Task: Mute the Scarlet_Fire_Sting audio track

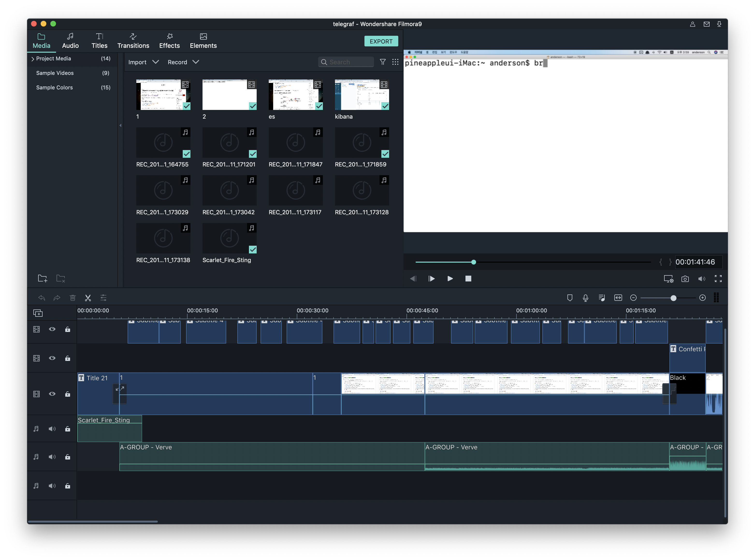Action: 52,429
